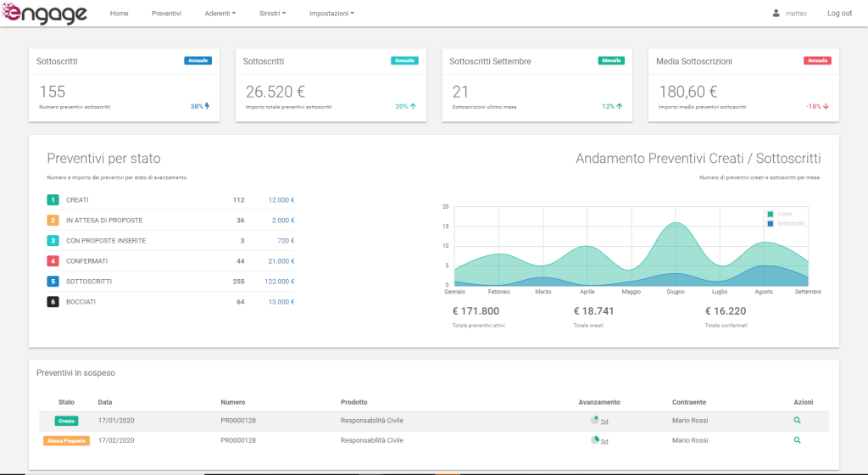Click magnifier icon in Attesa Proposte row
Screen dimensions: 868x475
797,440
